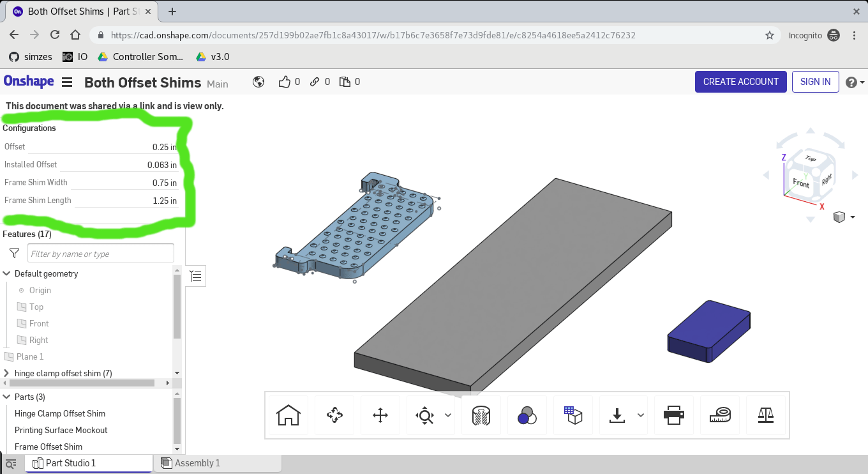Expand the hinge clamp offset shim folder
The image size is (868, 474).
tap(7, 373)
